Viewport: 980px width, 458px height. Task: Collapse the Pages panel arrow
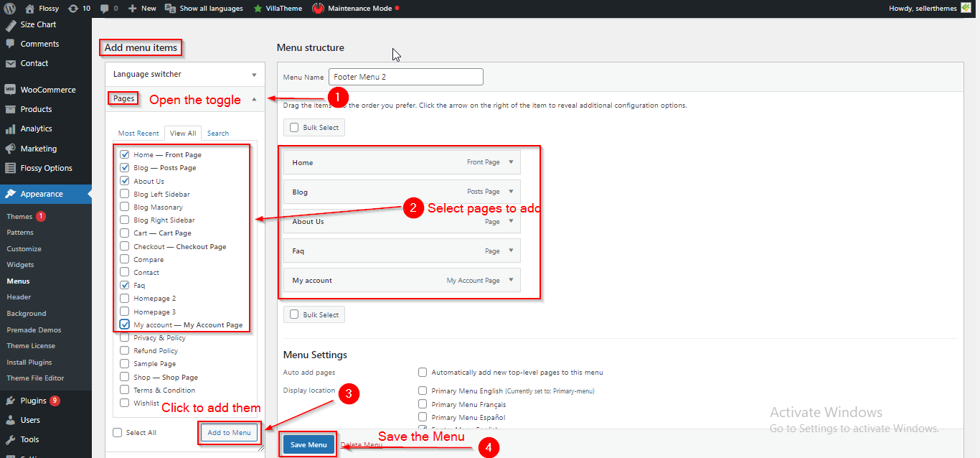point(254,99)
